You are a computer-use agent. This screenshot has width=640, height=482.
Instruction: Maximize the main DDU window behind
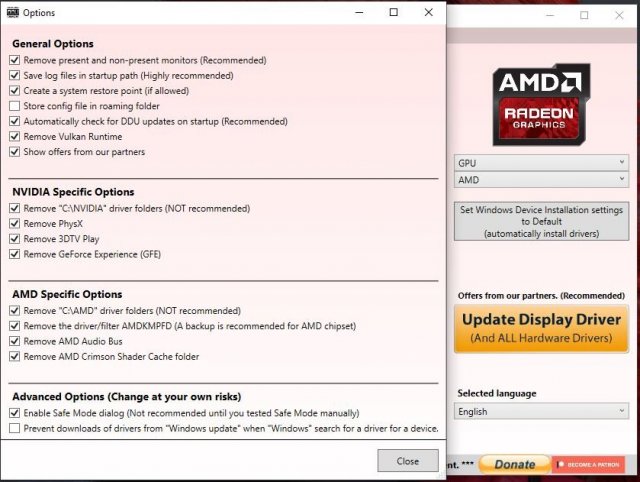(584, 15)
